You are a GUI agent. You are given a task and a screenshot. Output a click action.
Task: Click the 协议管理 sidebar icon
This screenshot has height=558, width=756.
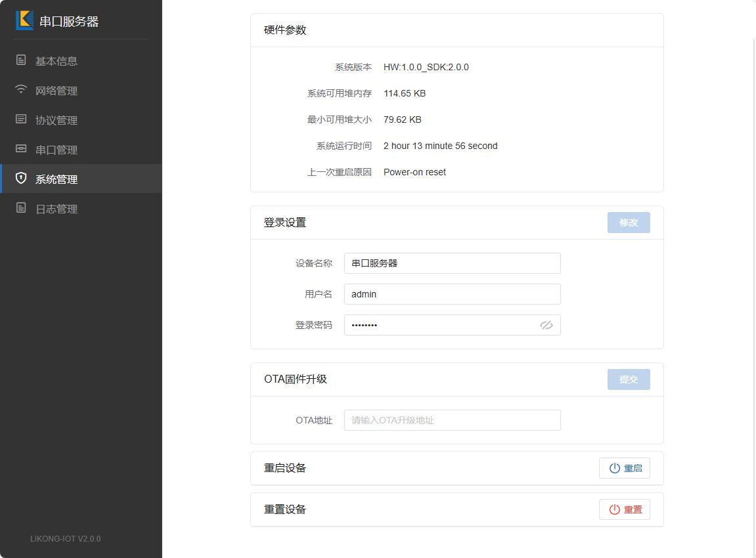pos(21,119)
